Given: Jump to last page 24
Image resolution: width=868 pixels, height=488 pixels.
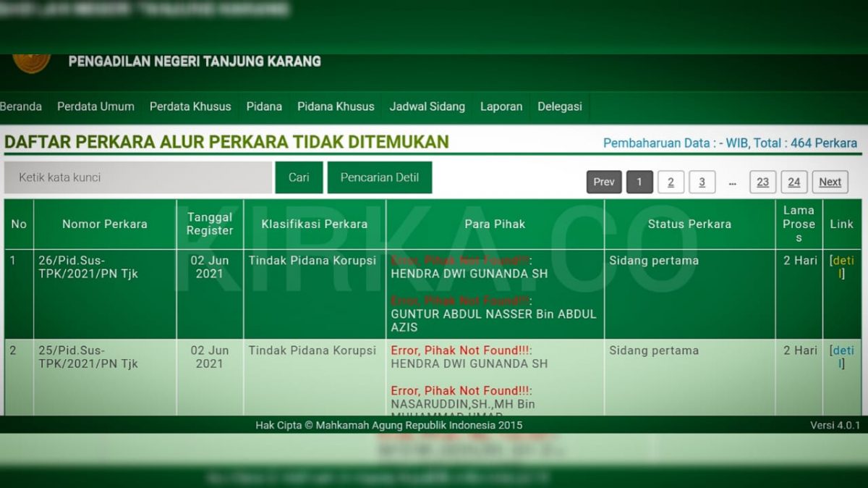Looking at the screenshot, I should pos(793,182).
